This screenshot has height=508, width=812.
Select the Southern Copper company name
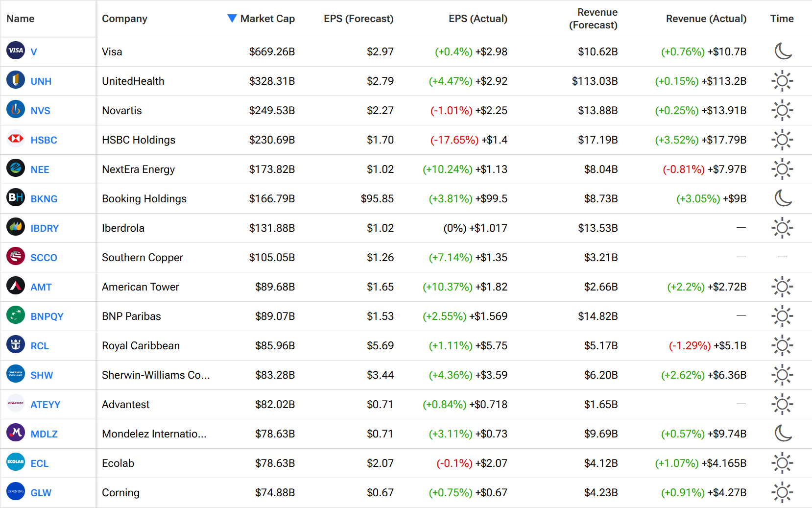tap(143, 258)
